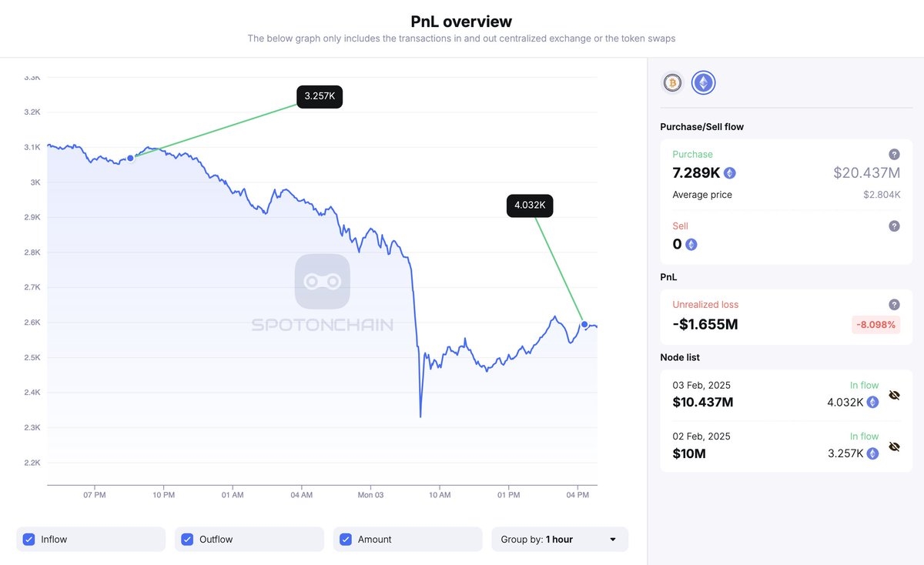Toggle the Inflow checkbox
The width and height of the screenshot is (924, 565).
click(29, 540)
